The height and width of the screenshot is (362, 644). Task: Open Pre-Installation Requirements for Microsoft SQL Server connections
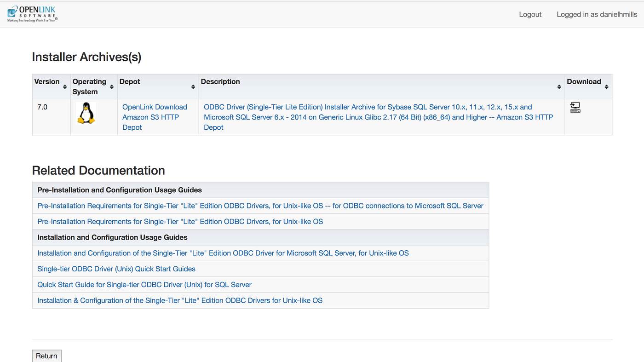(x=260, y=206)
